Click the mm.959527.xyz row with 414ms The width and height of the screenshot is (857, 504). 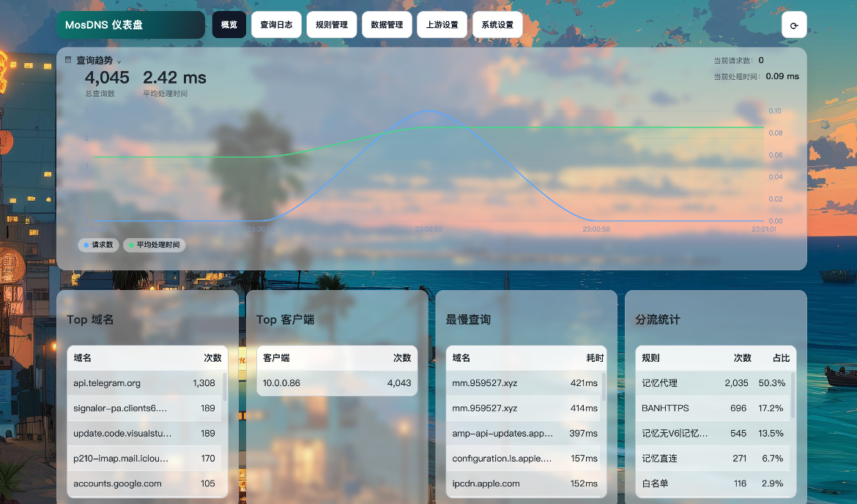point(524,408)
